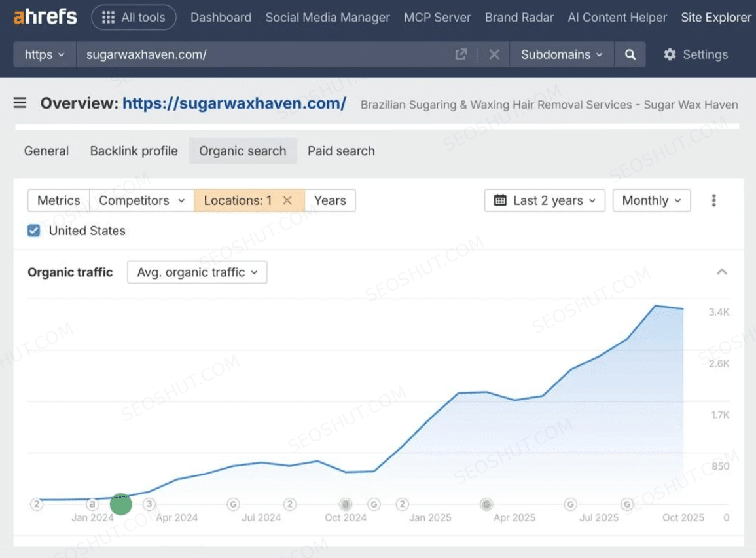
Task: Switch to the General tab
Action: click(46, 151)
